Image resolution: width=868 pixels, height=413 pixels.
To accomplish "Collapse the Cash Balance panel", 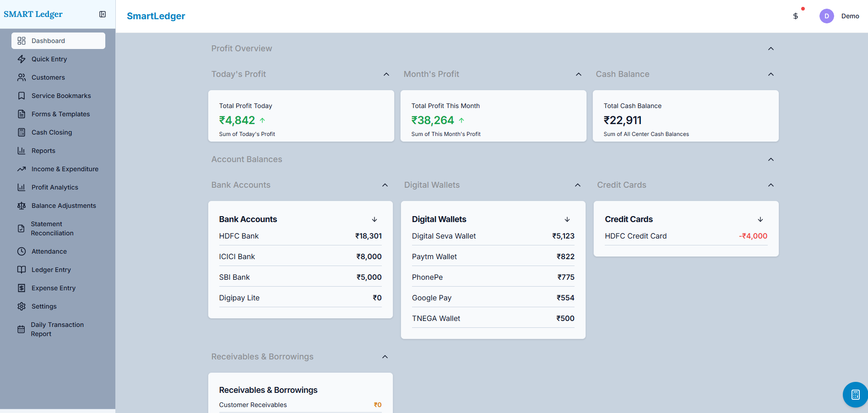I will 771,74.
